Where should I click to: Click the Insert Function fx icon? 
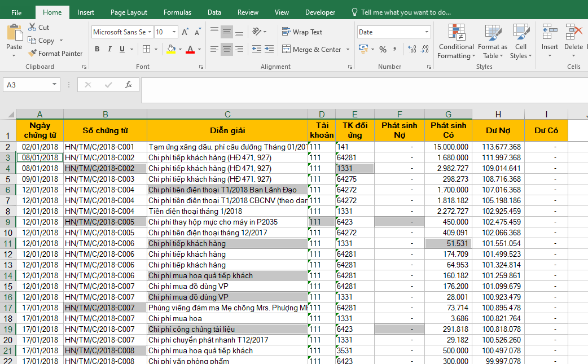point(129,85)
